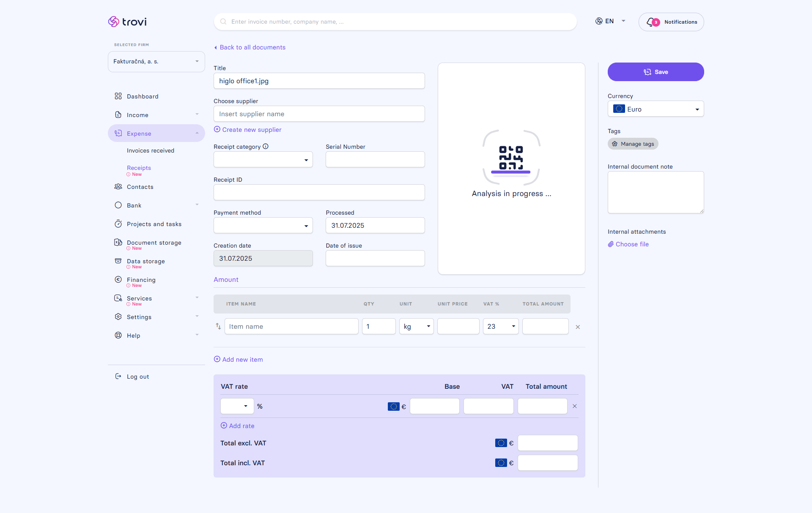Open the item VAT % dropdown showing 23
Image resolution: width=812 pixels, height=513 pixels.
point(501,326)
